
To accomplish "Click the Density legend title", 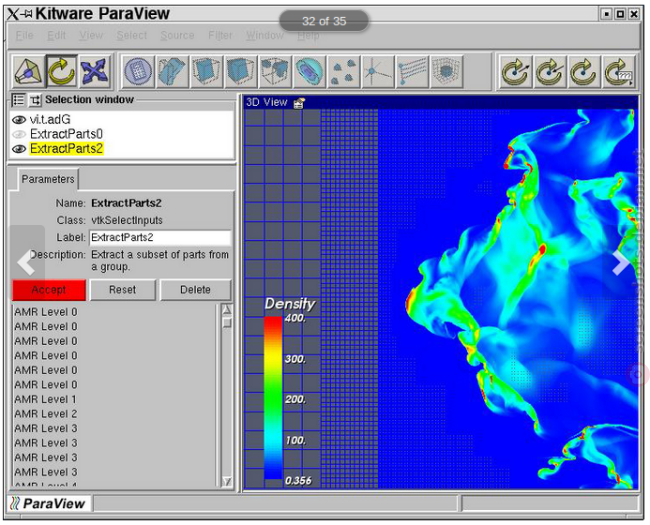I will [x=290, y=304].
